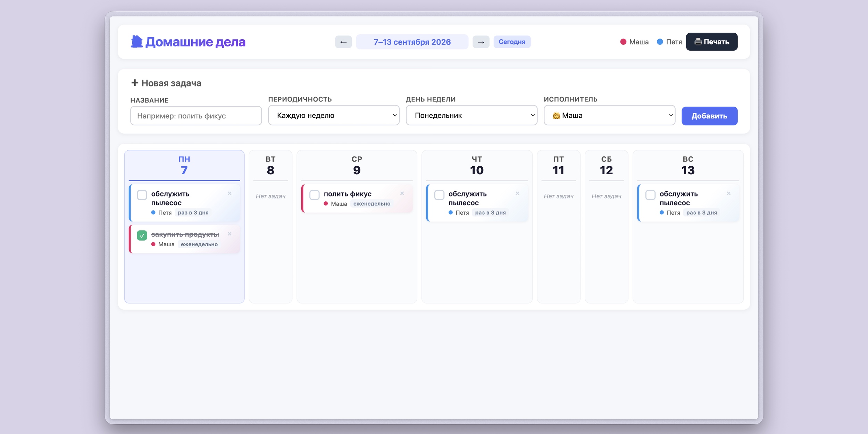Image resolution: width=868 pixels, height=434 pixels.
Task: Check the полить фикус checkbox
Action: tap(315, 195)
